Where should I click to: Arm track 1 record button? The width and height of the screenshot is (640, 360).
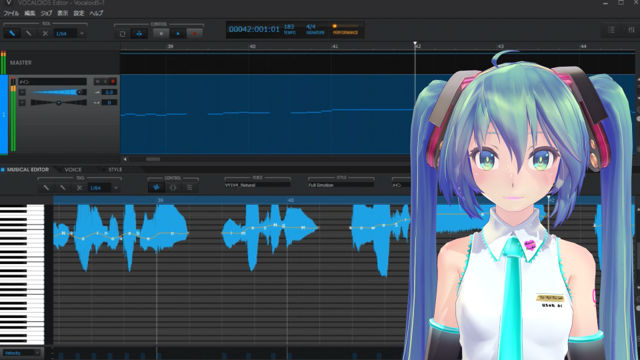113,82
